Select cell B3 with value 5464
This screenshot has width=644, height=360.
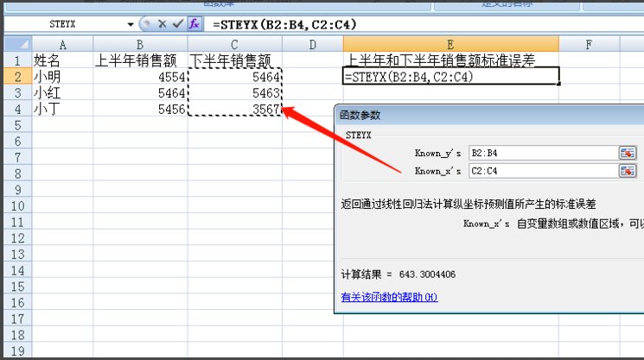(140, 93)
